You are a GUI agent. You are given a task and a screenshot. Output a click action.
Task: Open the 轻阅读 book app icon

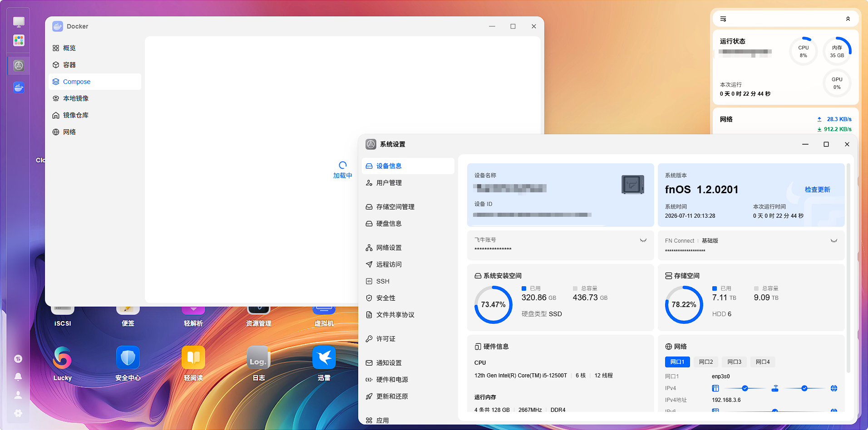coord(193,357)
